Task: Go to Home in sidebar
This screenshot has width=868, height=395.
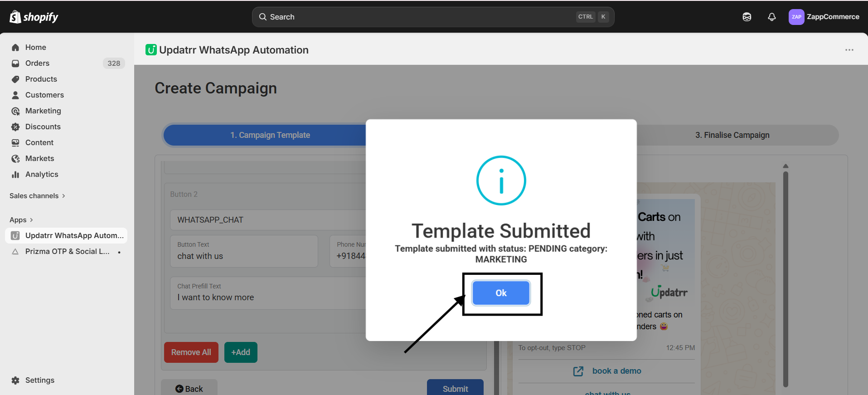Action: (36, 47)
